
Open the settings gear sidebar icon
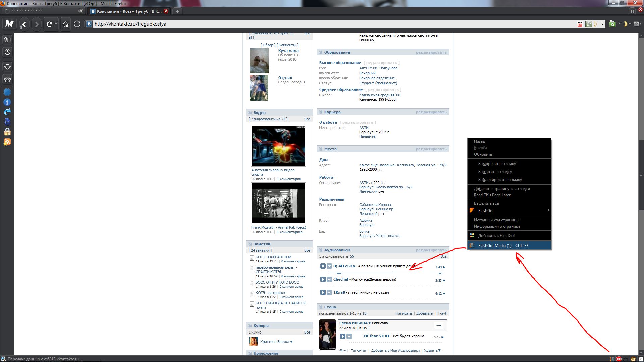(7, 79)
